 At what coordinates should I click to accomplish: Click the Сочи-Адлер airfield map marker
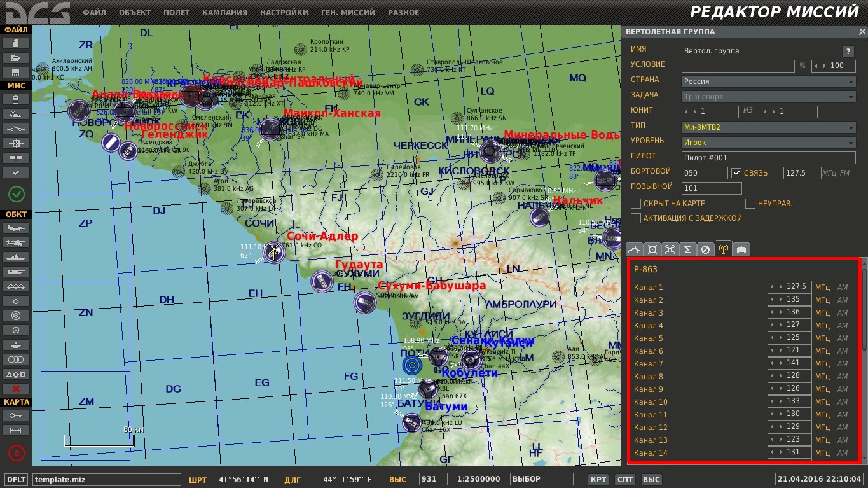tap(274, 252)
